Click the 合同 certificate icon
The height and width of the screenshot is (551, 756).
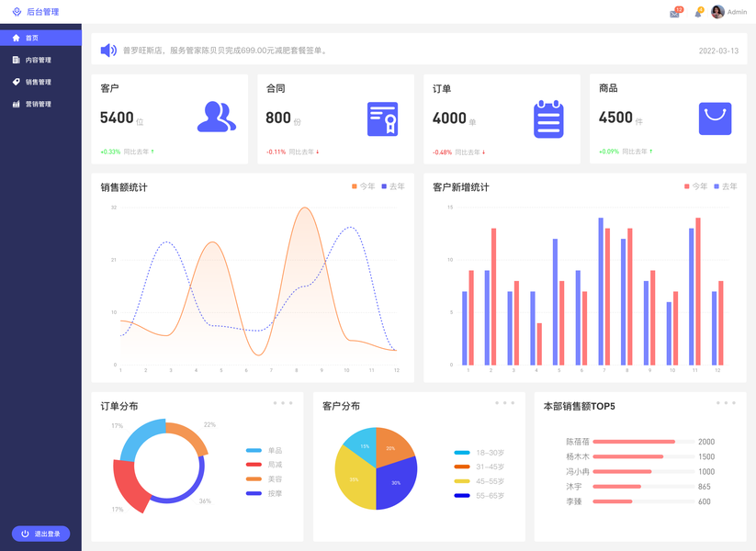tap(382, 118)
